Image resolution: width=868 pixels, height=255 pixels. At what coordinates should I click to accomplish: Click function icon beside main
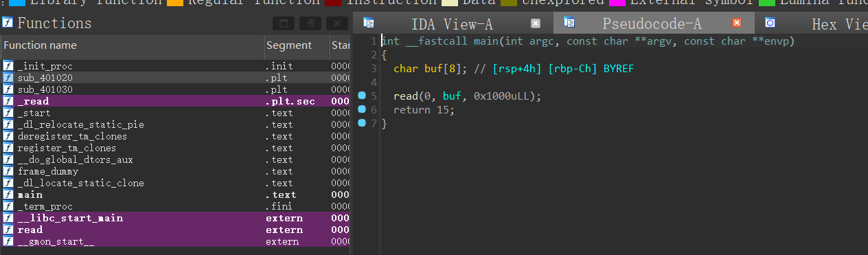click(8, 195)
